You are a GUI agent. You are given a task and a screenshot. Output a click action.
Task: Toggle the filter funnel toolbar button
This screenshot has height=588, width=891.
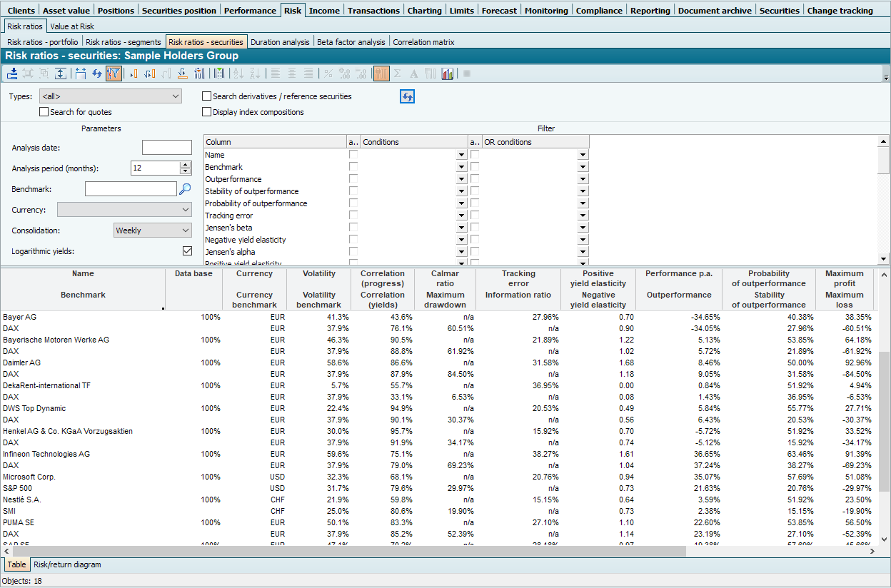[x=114, y=73]
